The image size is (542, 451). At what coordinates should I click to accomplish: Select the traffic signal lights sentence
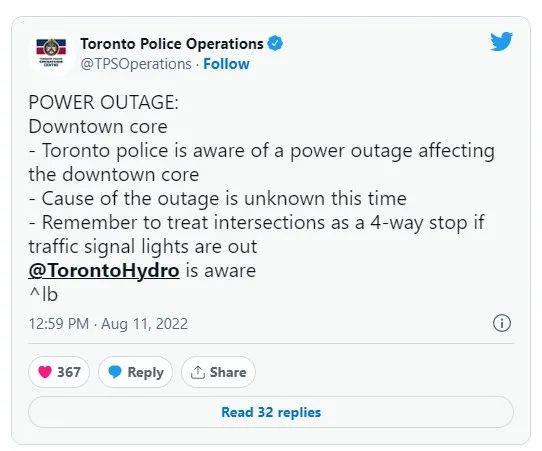[256, 234]
